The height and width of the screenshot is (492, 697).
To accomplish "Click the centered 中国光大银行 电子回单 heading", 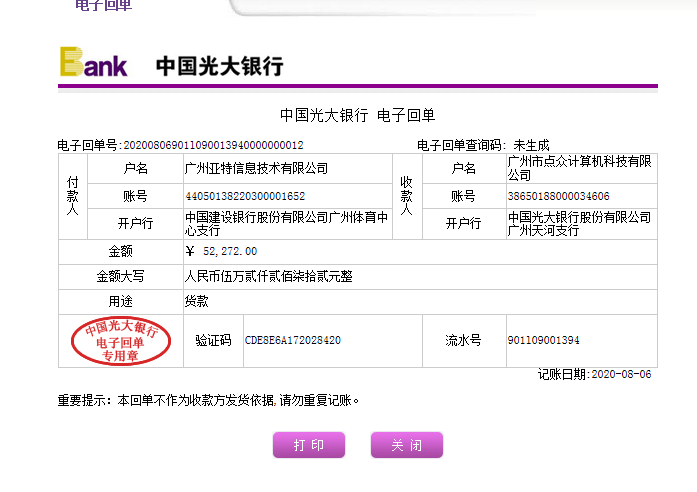I will [x=357, y=116].
